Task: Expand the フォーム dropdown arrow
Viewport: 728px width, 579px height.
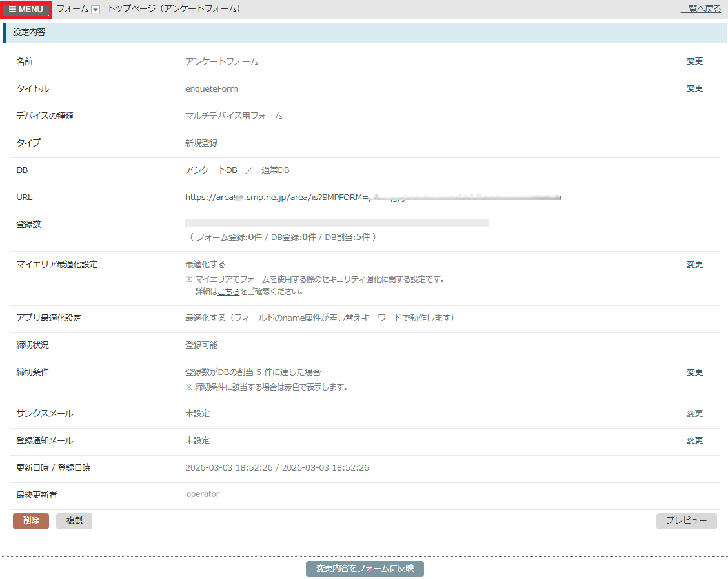Action: pyautogui.click(x=96, y=10)
